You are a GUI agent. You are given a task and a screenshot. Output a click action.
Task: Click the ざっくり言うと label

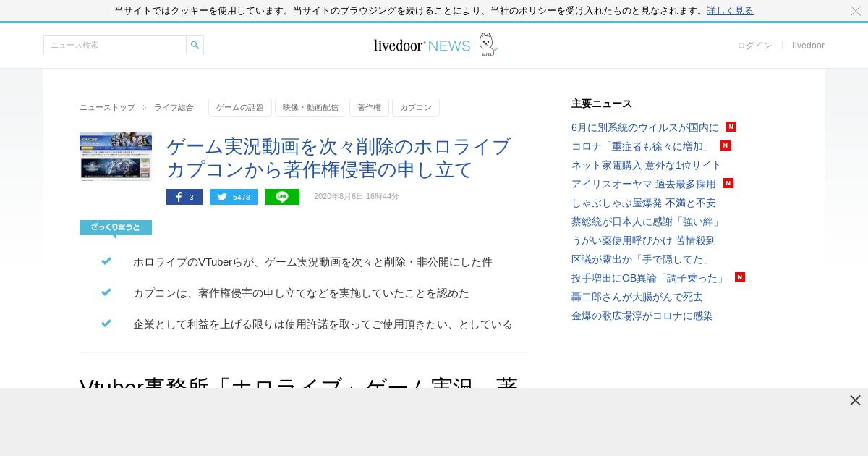(x=116, y=227)
